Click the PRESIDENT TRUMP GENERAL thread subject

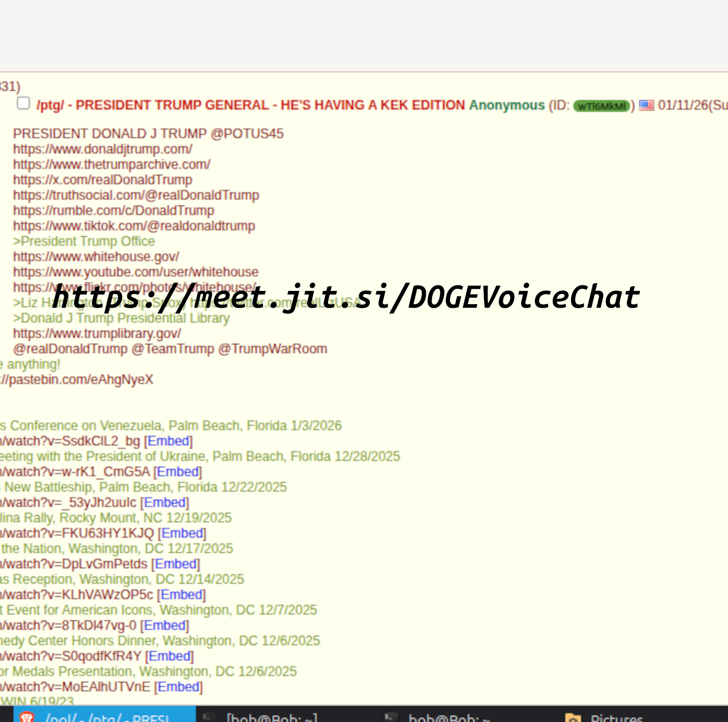[251, 105]
